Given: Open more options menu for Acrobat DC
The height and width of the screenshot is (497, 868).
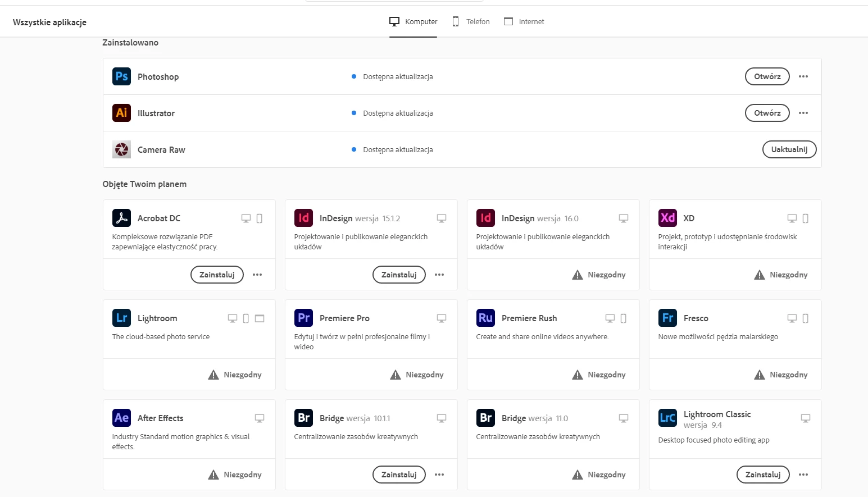Looking at the screenshot, I should pos(257,275).
